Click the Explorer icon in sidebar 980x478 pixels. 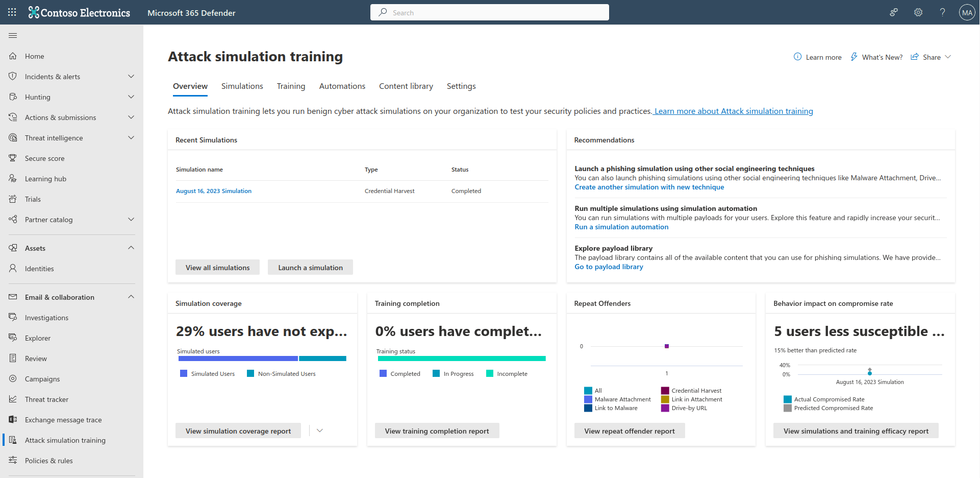tap(13, 338)
